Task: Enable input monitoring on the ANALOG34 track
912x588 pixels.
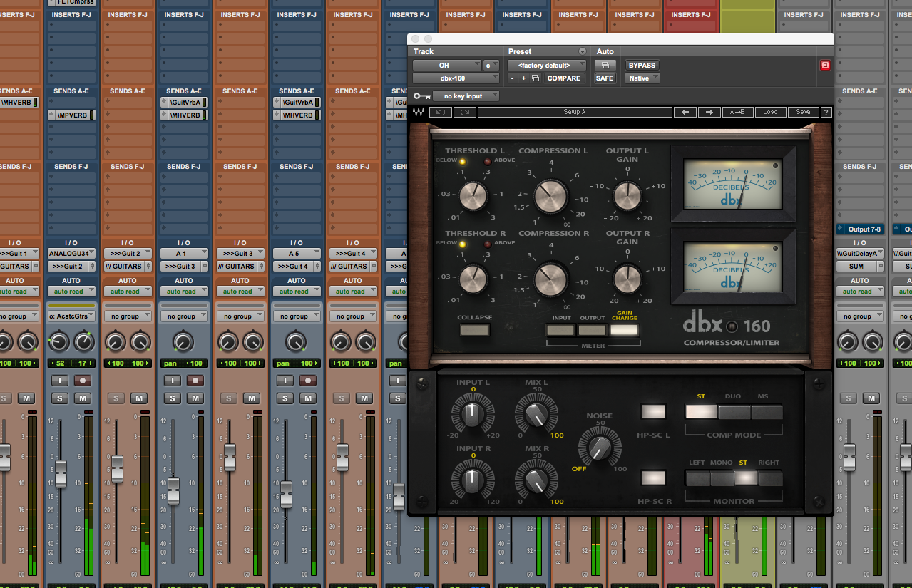Action: click(x=60, y=380)
